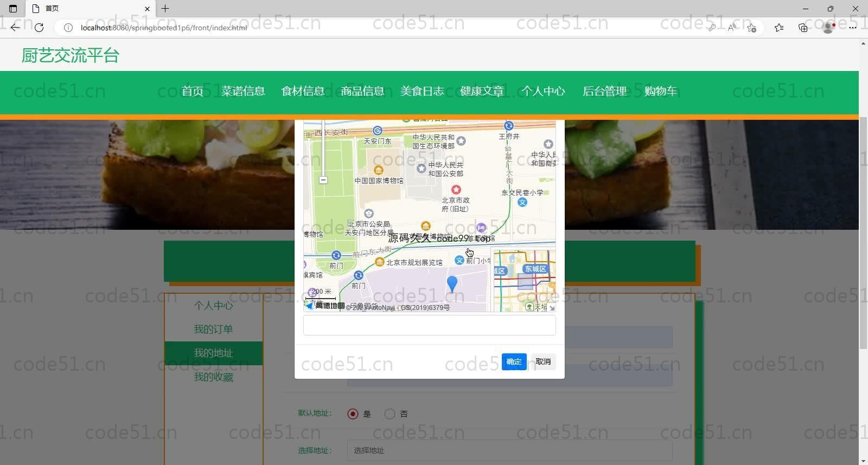Close the 首页 browser tab

coord(147,9)
